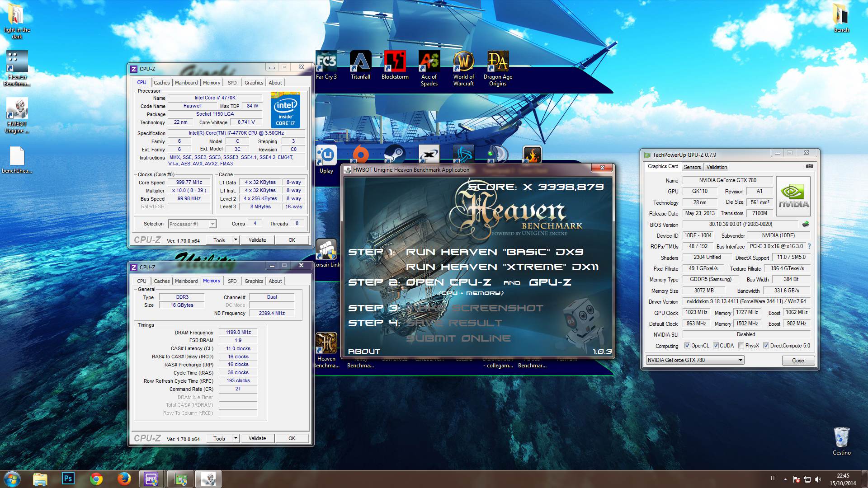Screen dimensions: 868x488
Task: Open the Validation tab in GPU-Z
Action: tap(717, 167)
